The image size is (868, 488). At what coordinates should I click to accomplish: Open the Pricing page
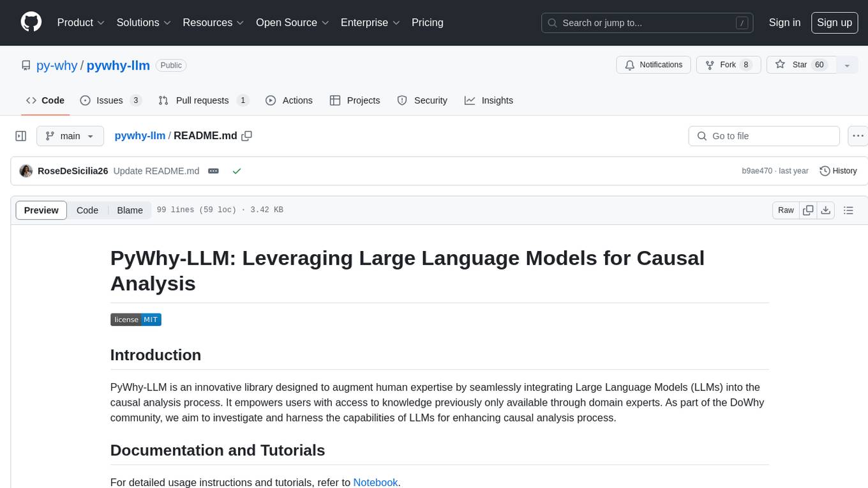click(x=428, y=22)
